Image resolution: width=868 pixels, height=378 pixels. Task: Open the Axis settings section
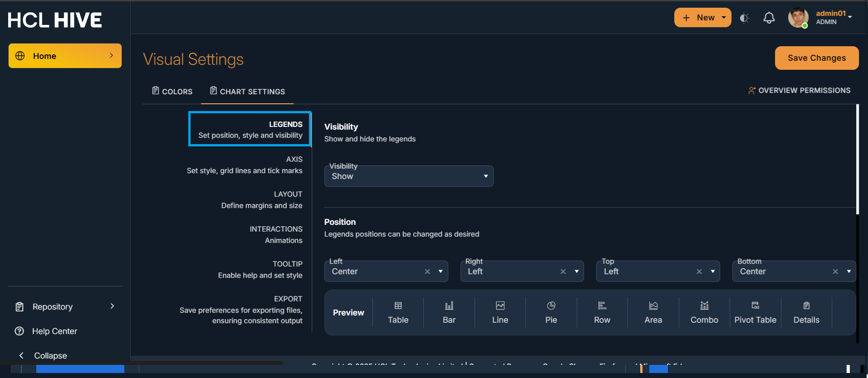pyautogui.click(x=245, y=165)
